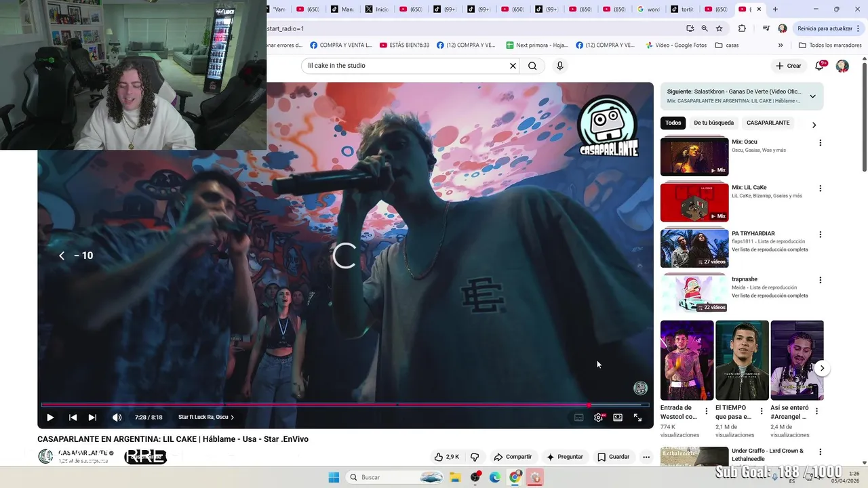
Task: Open PA TRYHARDIAR playlist title
Action: [x=754, y=233]
